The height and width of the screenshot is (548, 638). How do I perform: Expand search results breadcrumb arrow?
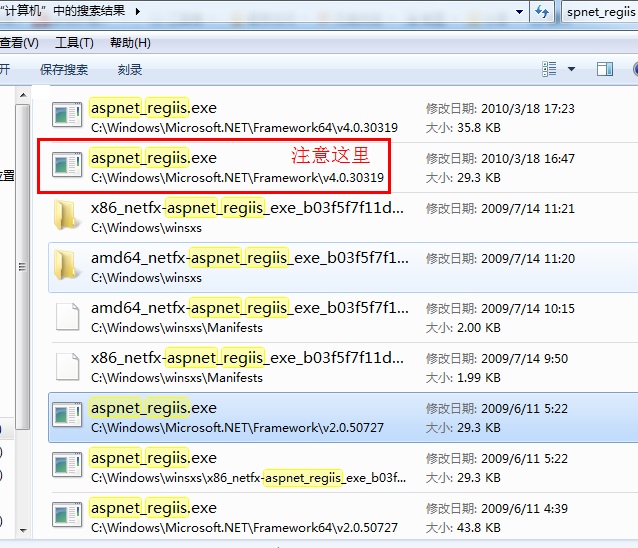(x=138, y=11)
